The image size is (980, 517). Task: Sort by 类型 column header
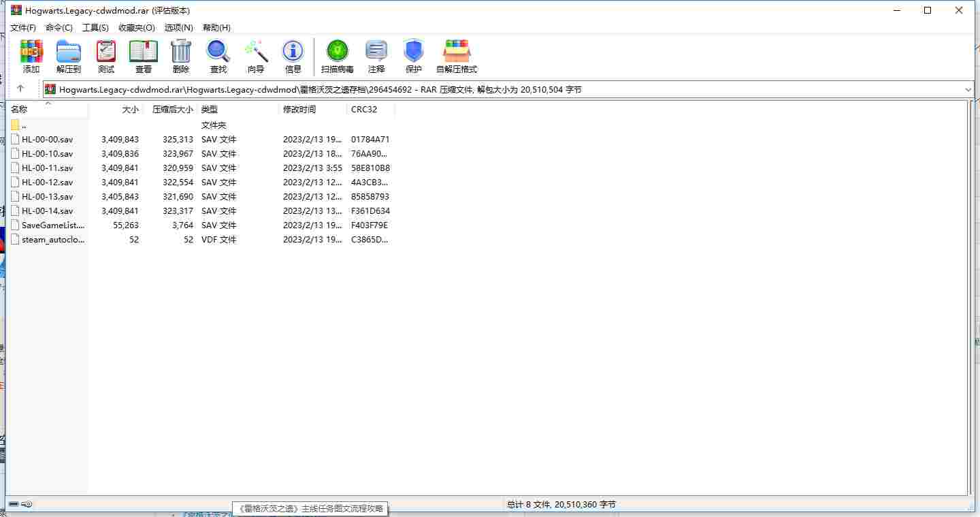[239, 109]
